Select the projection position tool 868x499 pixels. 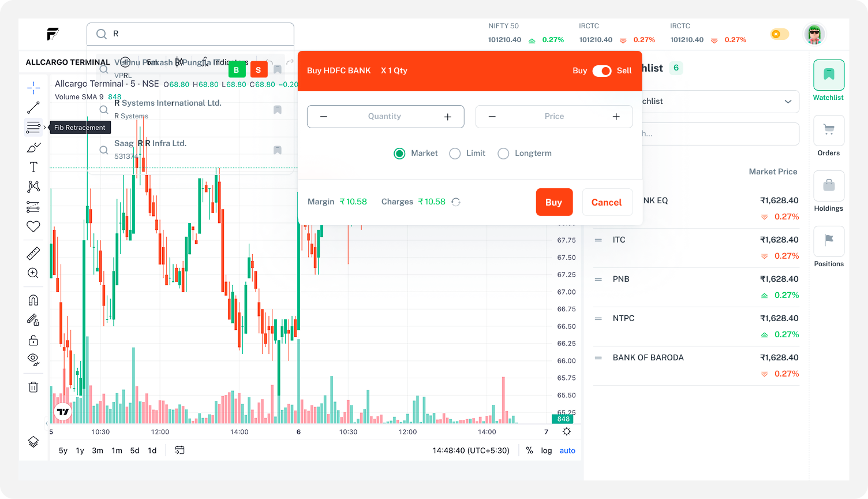(x=33, y=207)
